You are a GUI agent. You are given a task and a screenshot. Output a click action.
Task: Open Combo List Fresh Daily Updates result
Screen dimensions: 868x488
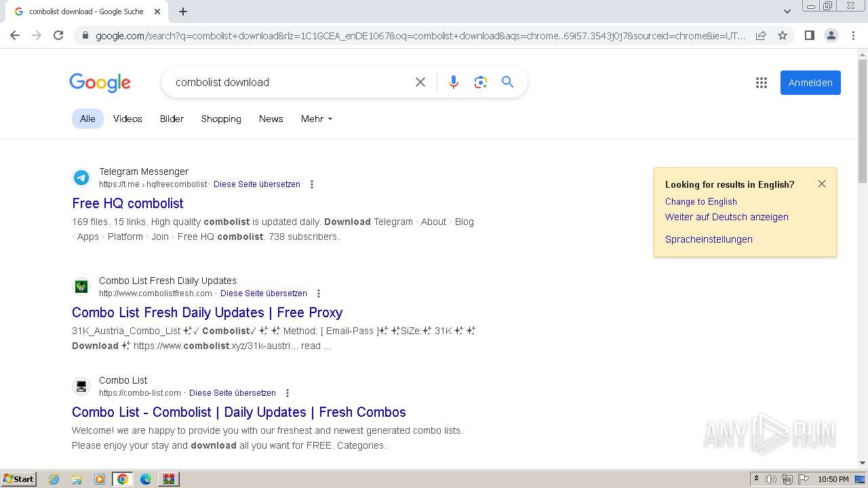tap(207, 312)
